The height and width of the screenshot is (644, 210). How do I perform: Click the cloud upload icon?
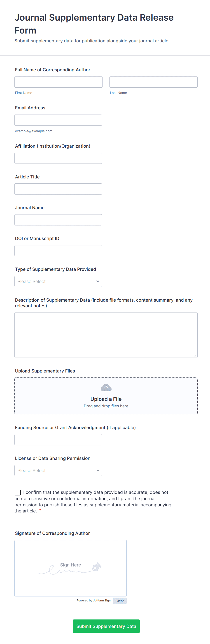[x=106, y=388]
